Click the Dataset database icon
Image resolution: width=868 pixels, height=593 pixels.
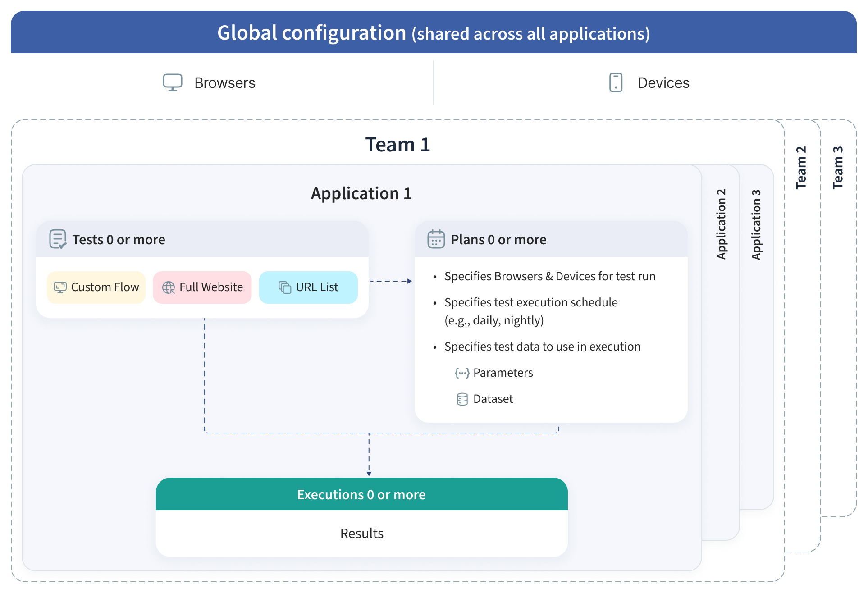(x=462, y=399)
